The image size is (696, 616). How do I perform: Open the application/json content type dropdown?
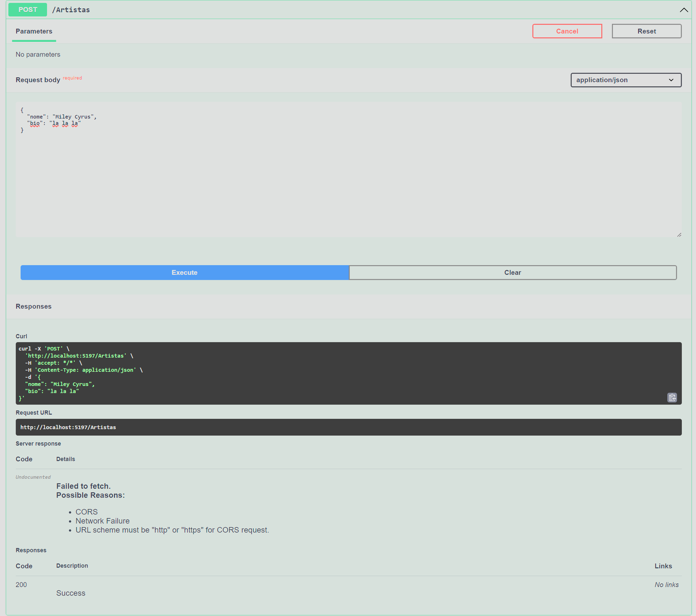[x=626, y=80]
